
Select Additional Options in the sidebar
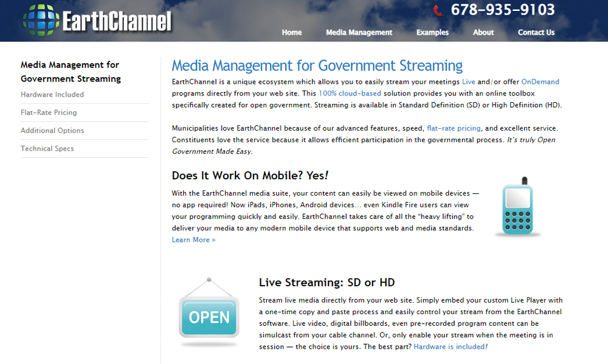click(52, 131)
